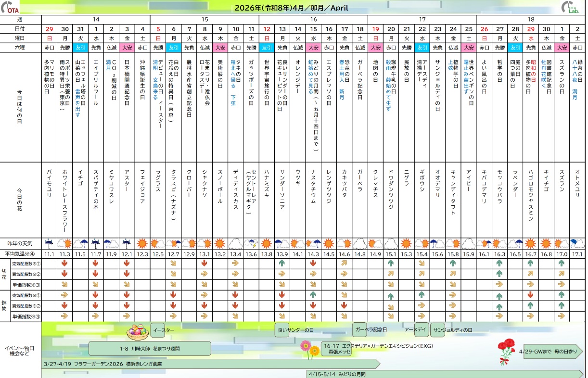Click the 4/29-GWまで 母の日参り arrow banner
This screenshot has width=588, height=378.
550,351
